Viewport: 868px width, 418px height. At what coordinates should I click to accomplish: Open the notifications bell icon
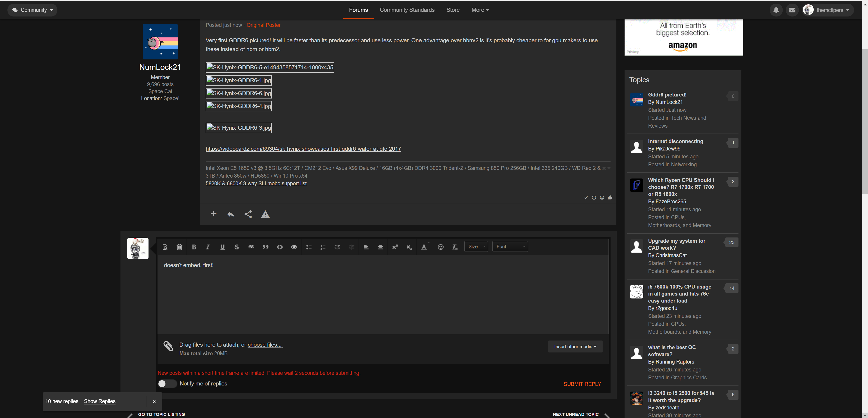pos(776,10)
